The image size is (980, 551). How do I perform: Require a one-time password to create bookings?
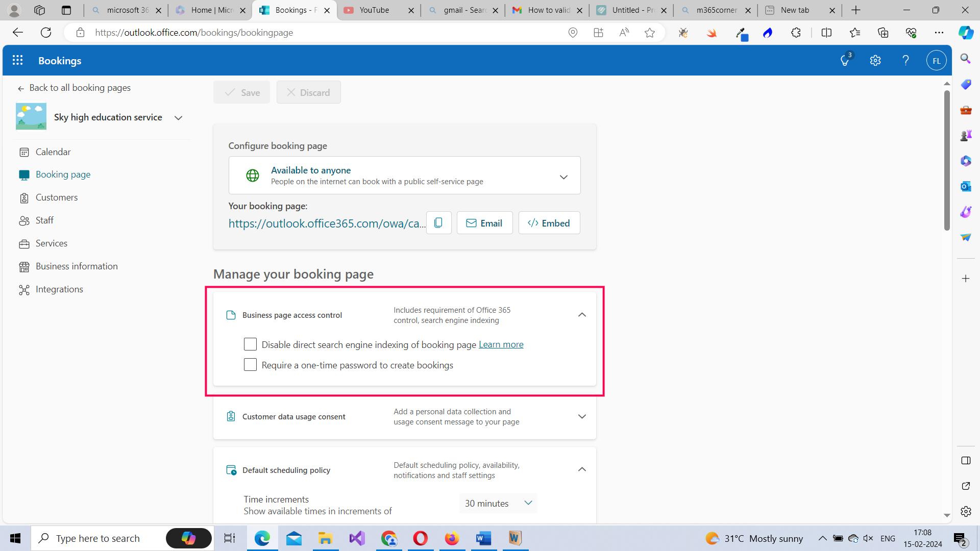pos(250,365)
